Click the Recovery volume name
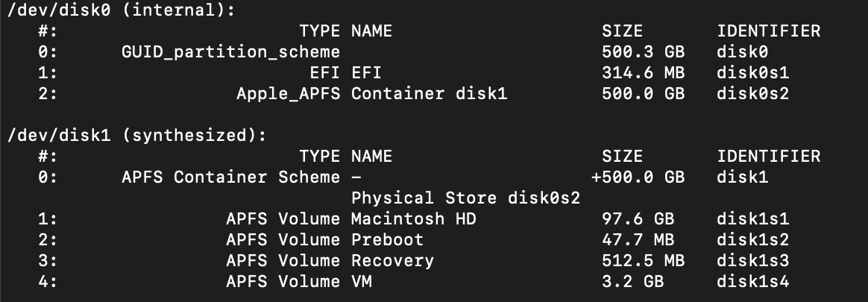 tap(392, 261)
